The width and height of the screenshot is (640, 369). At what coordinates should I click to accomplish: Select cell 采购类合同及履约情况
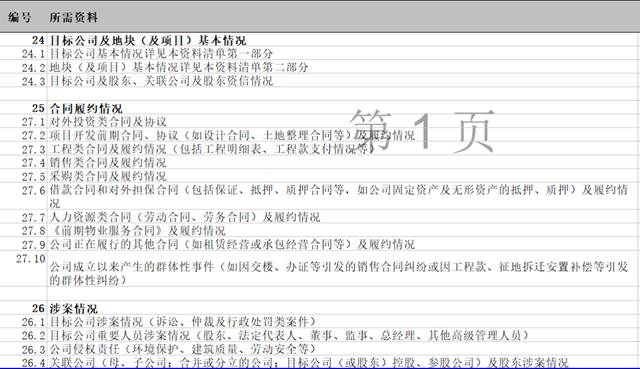click(x=108, y=176)
